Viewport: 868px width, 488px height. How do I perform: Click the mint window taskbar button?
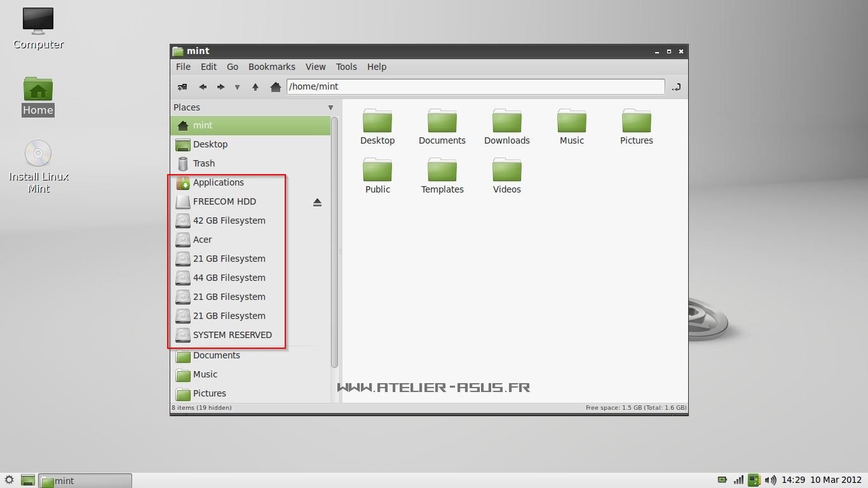(x=85, y=480)
